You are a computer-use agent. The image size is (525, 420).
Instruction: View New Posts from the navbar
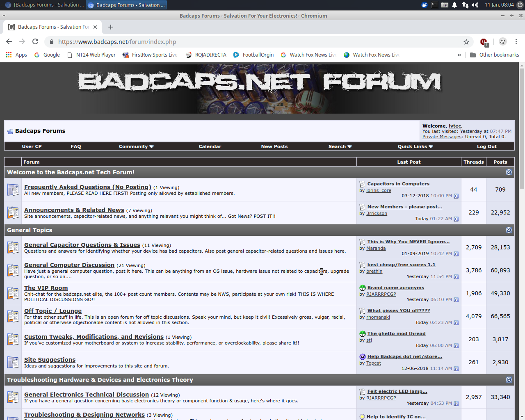coord(274,146)
